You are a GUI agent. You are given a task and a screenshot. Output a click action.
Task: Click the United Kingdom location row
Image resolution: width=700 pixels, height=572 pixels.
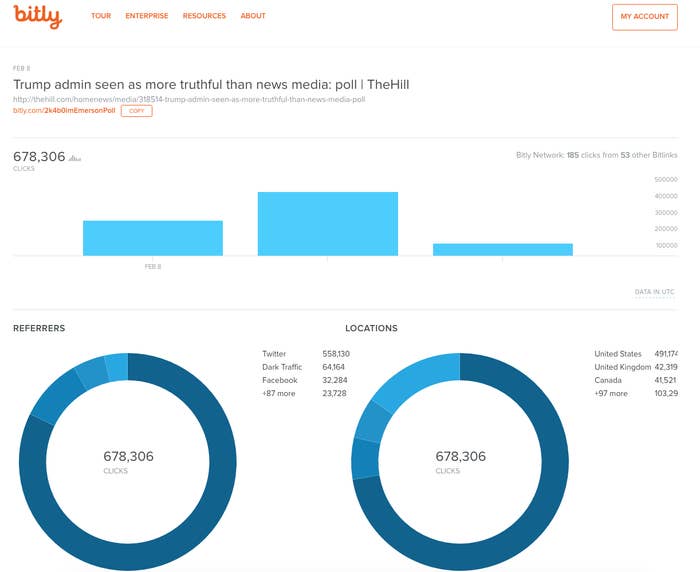636,367
